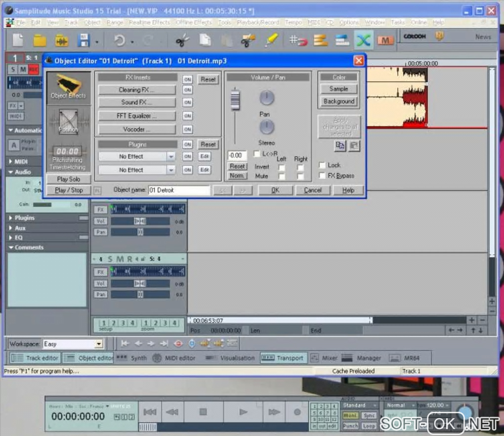Toggle the ON switch for Sound FX
Screen dimensions: 504x436
(187, 102)
